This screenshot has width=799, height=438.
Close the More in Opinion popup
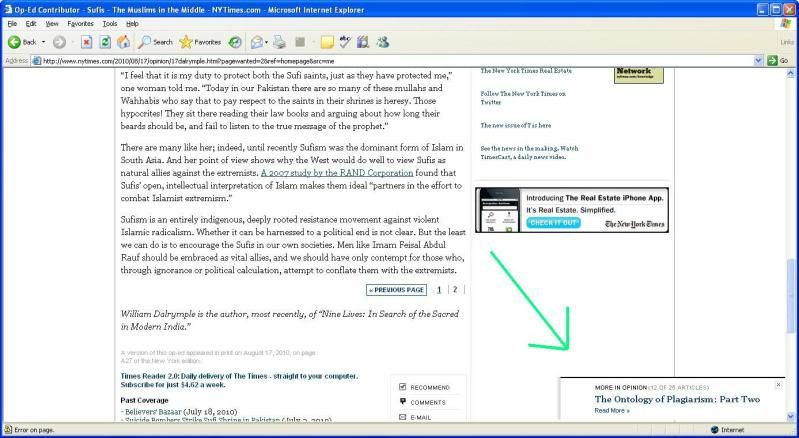[x=778, y=385]
